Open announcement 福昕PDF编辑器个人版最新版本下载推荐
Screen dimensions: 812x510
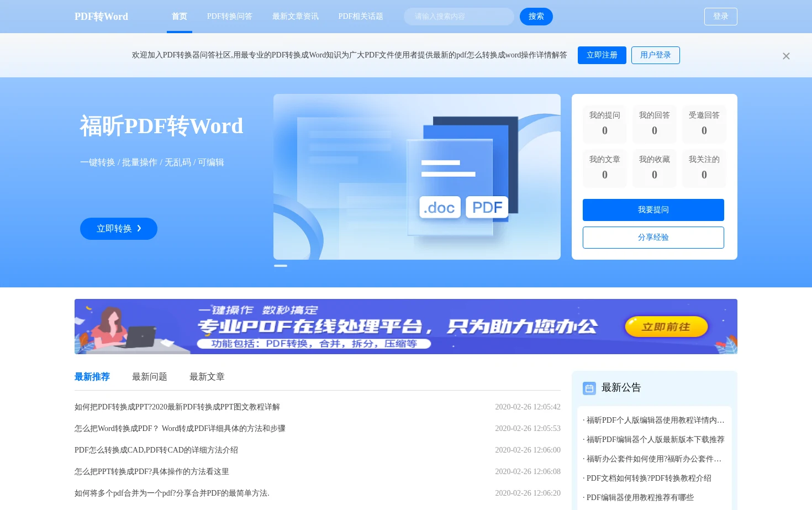click(653, 440)
